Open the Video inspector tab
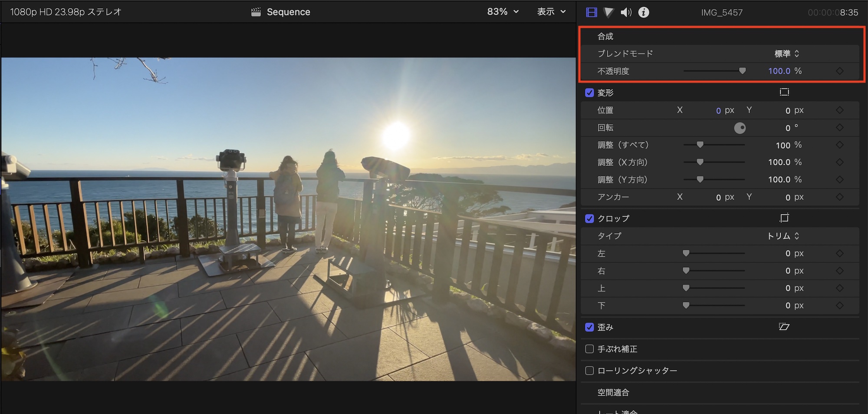This screenshot has width=868, height=414. [591, 12]
